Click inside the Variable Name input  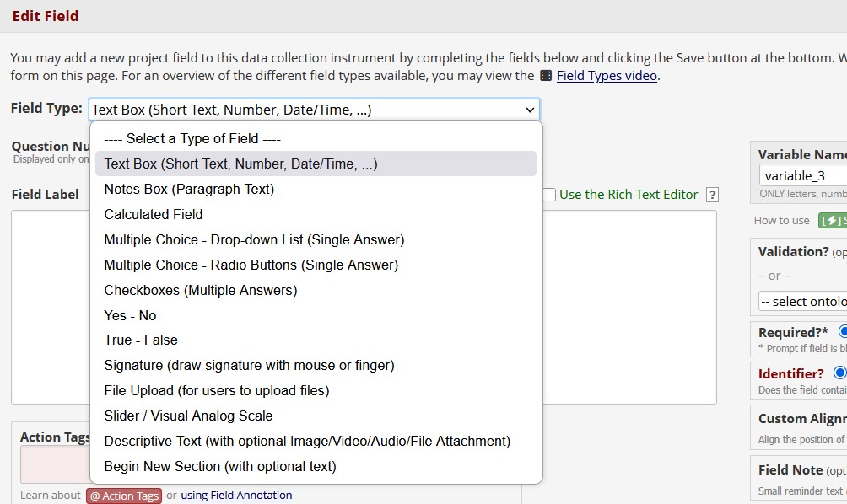pos(800,175)
